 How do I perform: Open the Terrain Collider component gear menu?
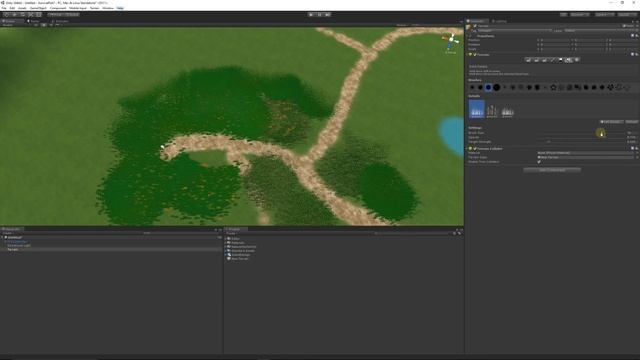(637, 149)
